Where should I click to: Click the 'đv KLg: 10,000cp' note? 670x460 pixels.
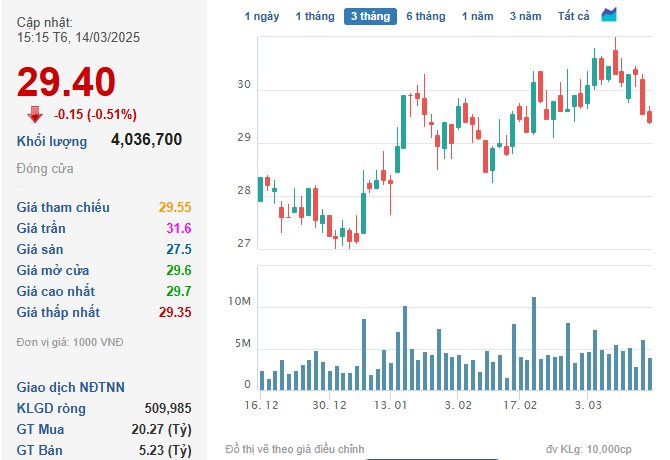588,449
